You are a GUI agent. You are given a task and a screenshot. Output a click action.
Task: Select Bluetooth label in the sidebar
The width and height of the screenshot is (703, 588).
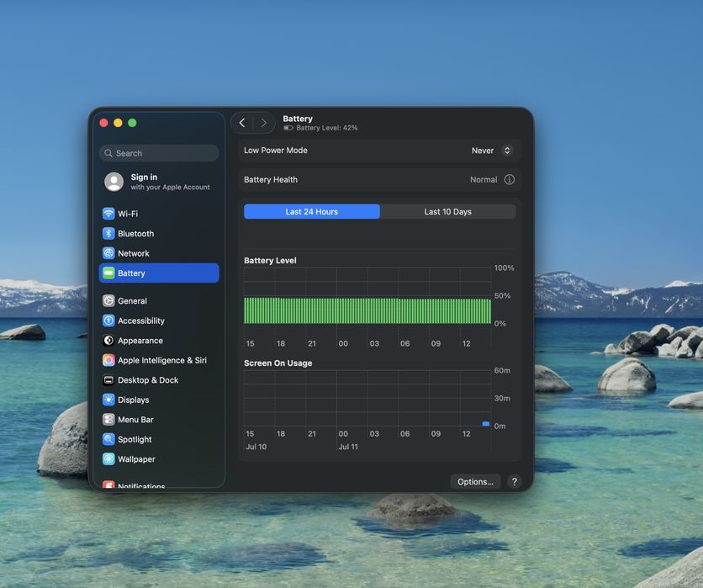tap(136, 233)
